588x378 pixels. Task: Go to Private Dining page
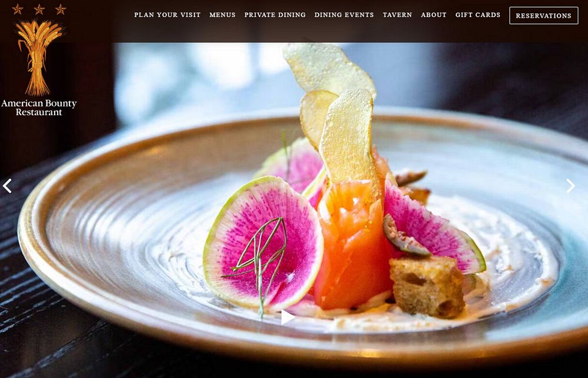coord(275,15)
